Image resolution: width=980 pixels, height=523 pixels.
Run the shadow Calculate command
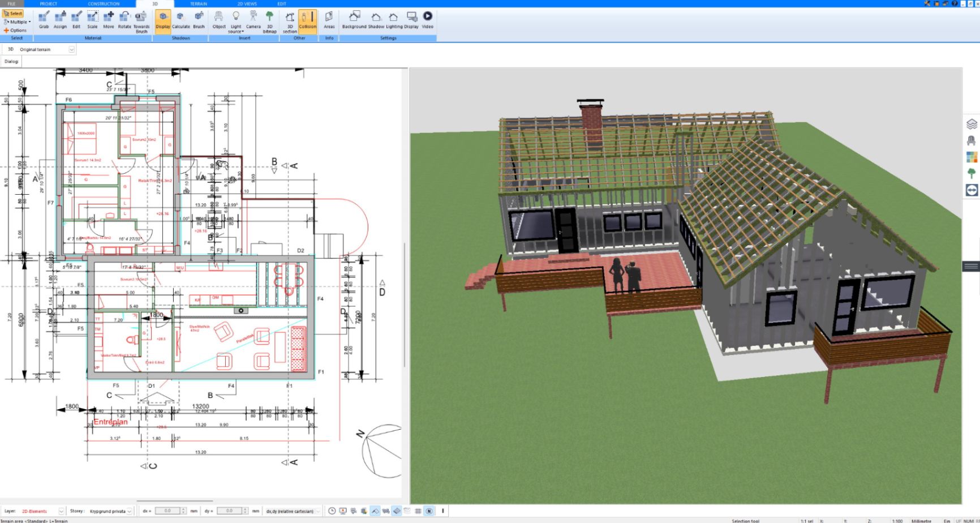point(181,20)
